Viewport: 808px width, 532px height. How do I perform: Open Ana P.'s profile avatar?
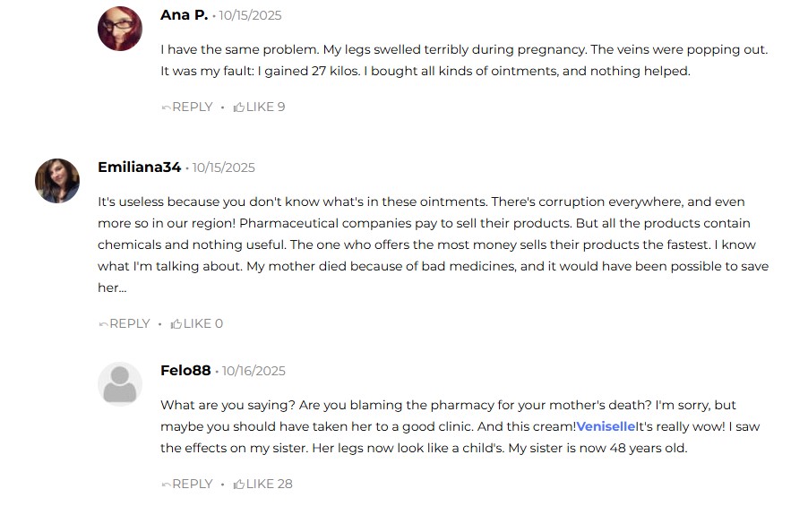pyautogui.click(x=120, y=29)
